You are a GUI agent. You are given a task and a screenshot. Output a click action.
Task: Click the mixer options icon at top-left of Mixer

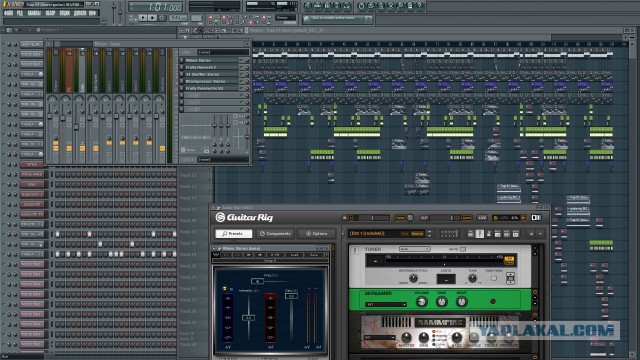click(49, 44)
